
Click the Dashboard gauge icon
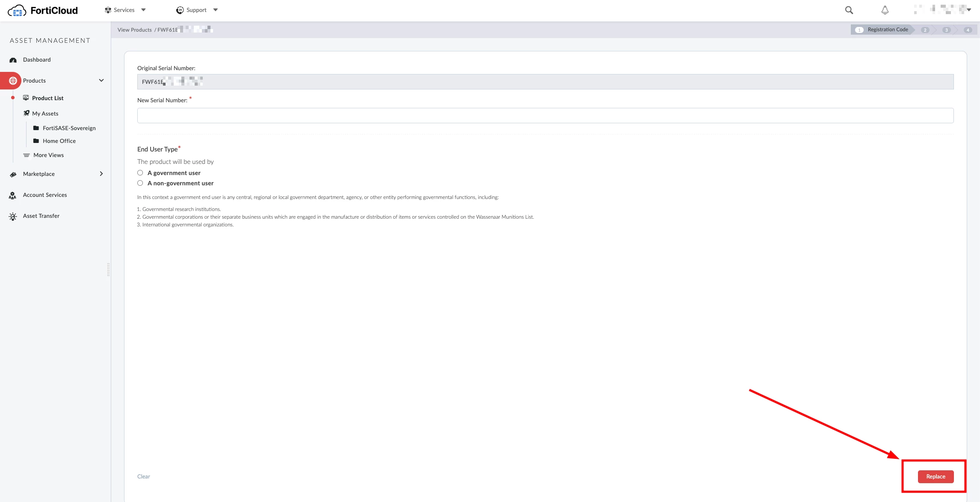(13, 60)
